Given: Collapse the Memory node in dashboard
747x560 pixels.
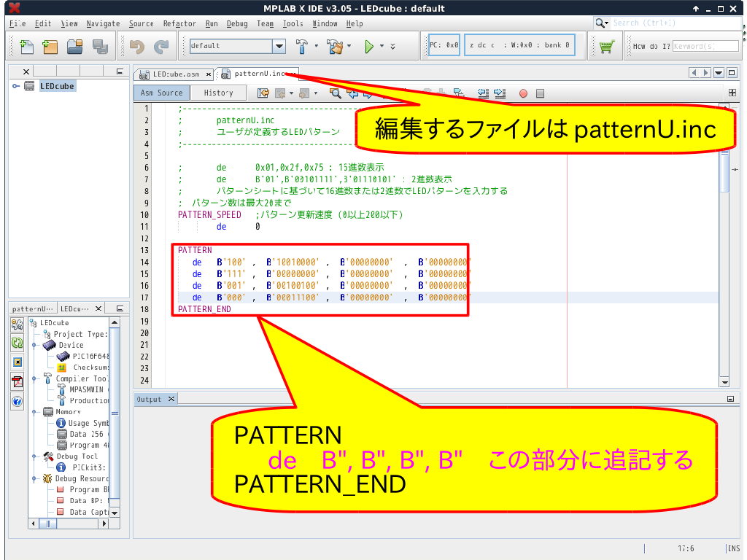Looking at the screenshot, I should click(34, 412).
